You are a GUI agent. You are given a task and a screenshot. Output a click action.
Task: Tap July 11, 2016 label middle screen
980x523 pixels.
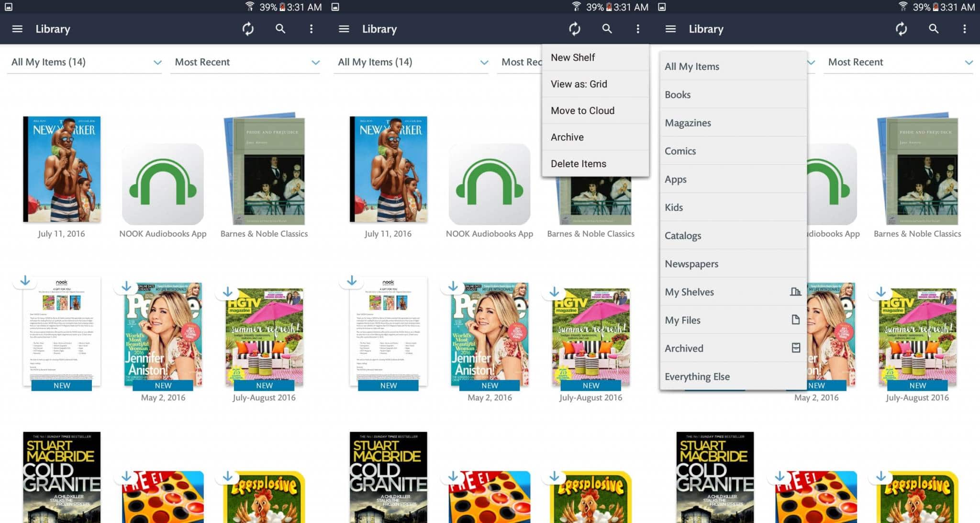coord(388,234)
